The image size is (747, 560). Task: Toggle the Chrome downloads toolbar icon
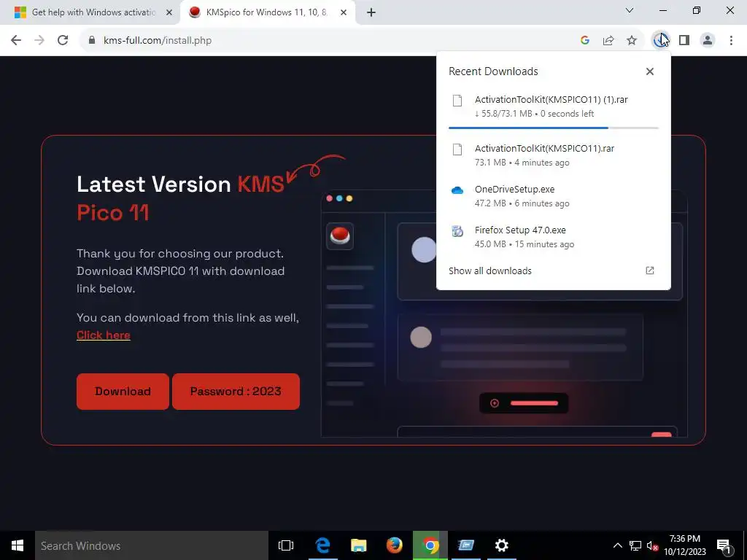[x=659, y=41]
